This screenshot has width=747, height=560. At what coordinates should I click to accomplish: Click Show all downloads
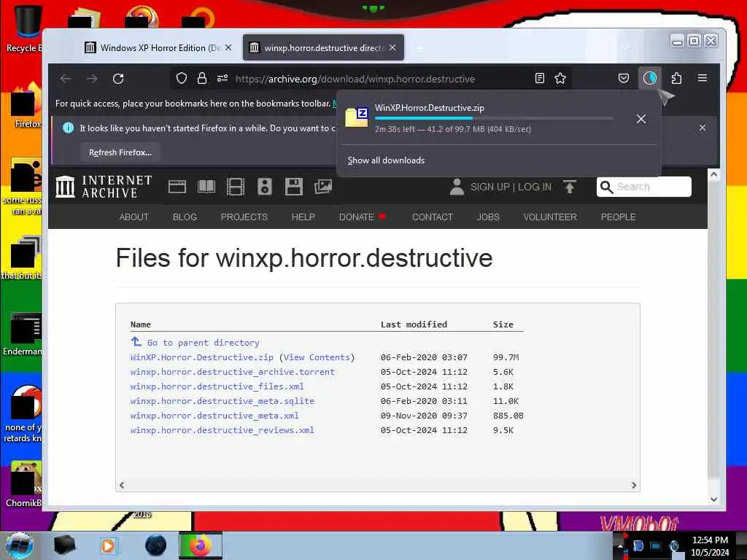[x=386, y=160]
